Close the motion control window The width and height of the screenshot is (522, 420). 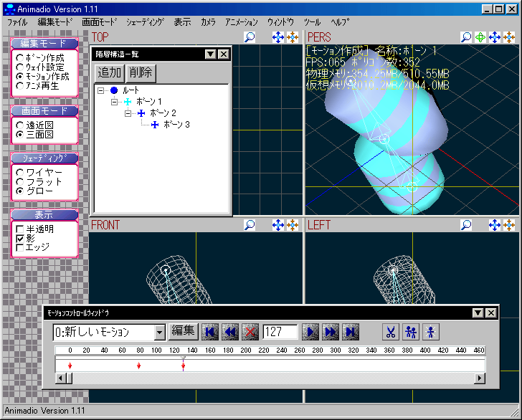coord(491,312)
